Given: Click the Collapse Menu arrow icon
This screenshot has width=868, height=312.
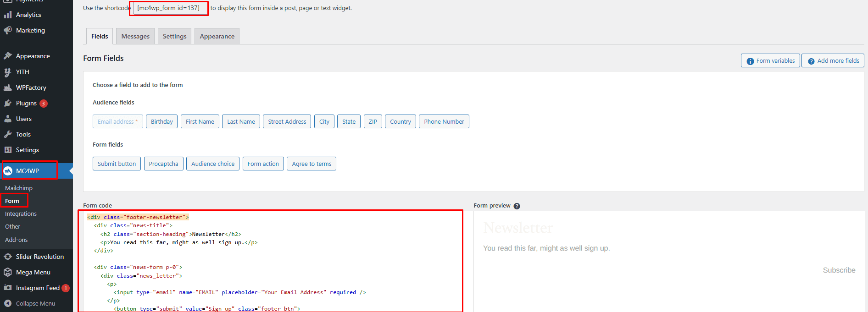Looking at the screenshot, I should click(x=8, y=304).
